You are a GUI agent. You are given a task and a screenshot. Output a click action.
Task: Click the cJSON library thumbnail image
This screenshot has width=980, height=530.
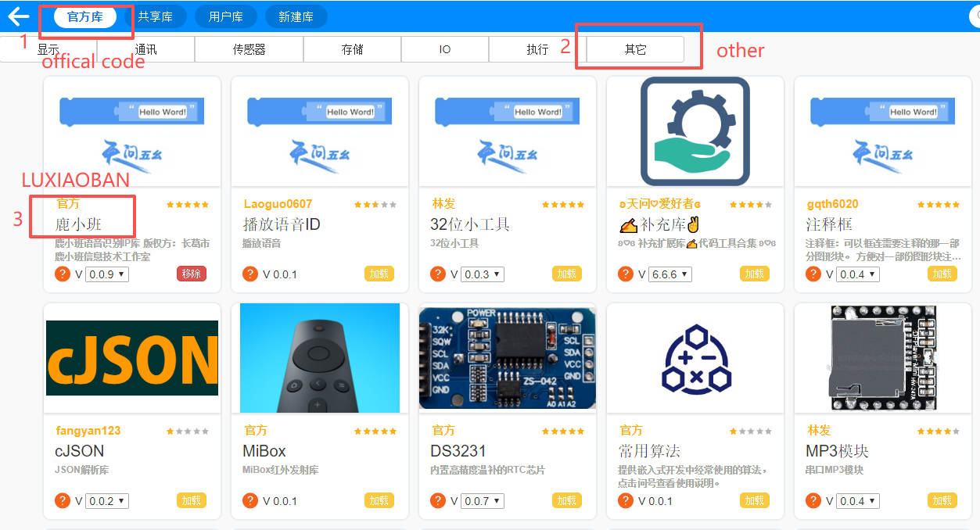coord(131,358)
